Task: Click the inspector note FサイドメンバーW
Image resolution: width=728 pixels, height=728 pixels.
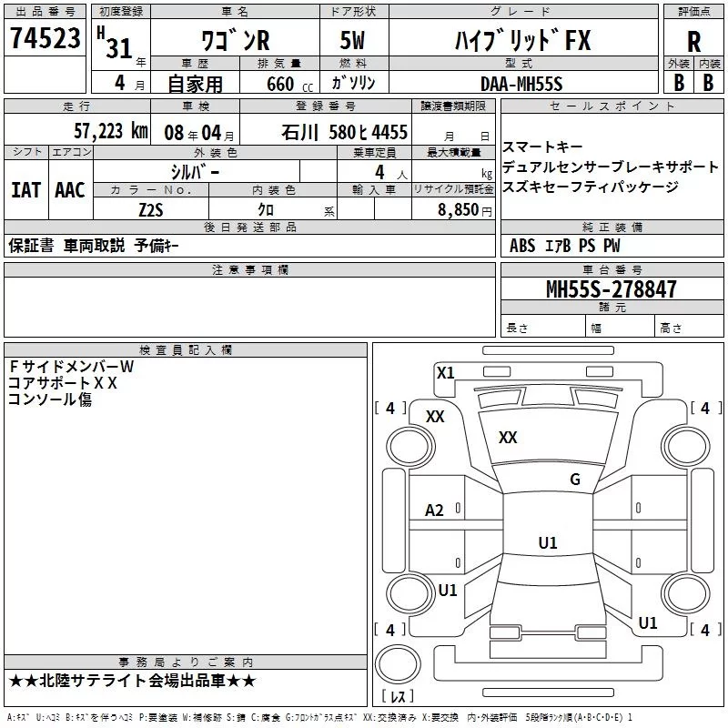Action: 72,367
